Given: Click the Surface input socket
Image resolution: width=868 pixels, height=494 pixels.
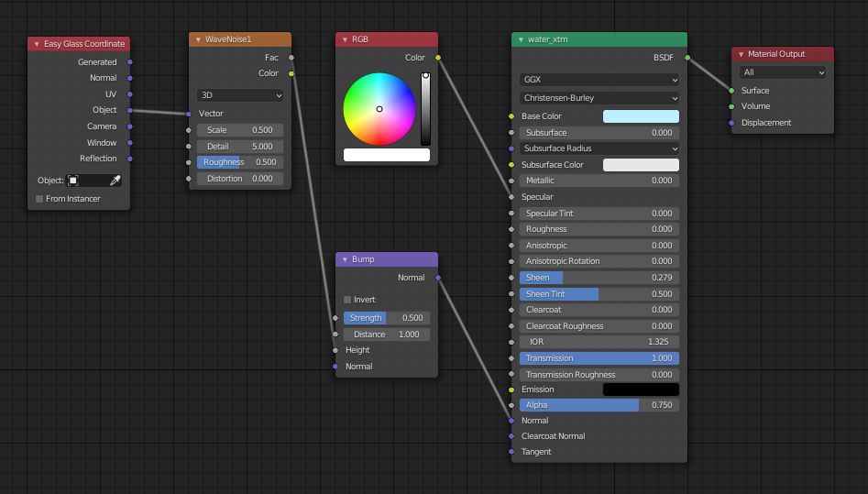Looking at the screenshot, I should click(731, 90).
